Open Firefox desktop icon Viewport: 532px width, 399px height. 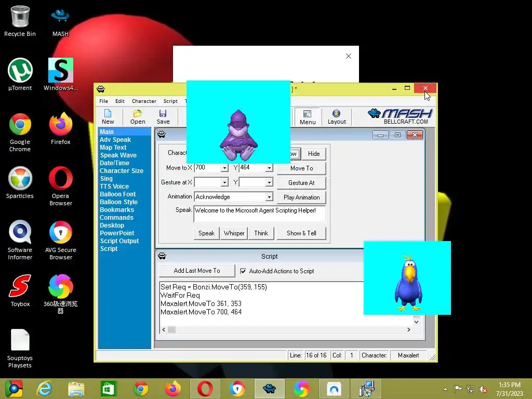(x=60, y=129)
